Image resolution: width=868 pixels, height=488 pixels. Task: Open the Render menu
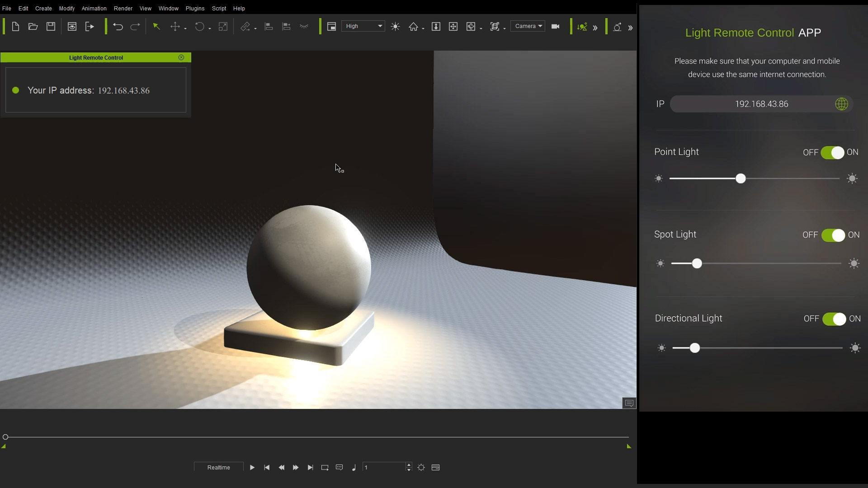[123, 9]
